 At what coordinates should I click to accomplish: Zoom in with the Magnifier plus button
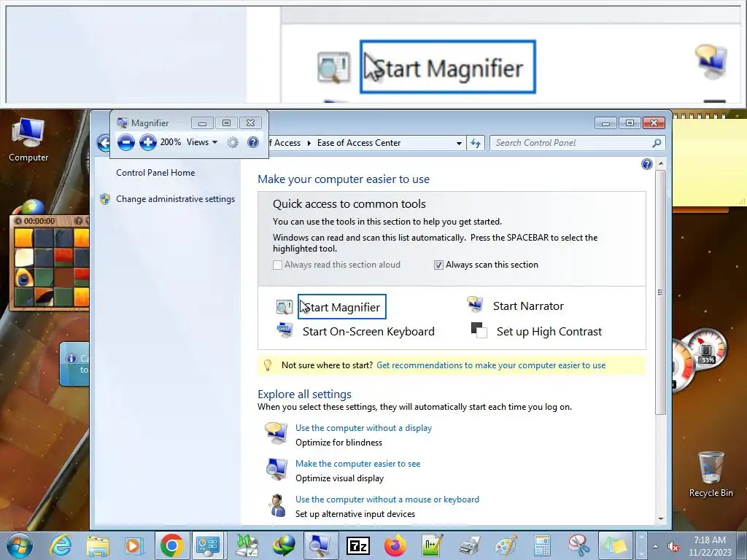click(x=147, y=142)
